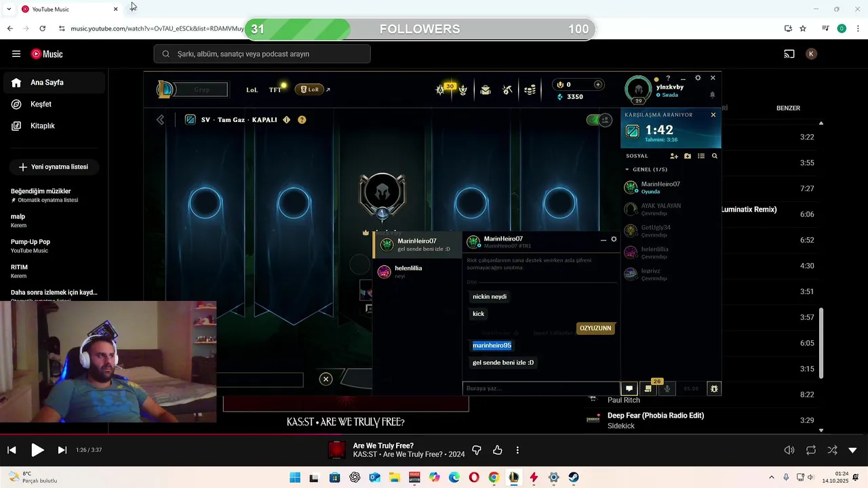Play previous track in YouTube Music

(12, 450)
